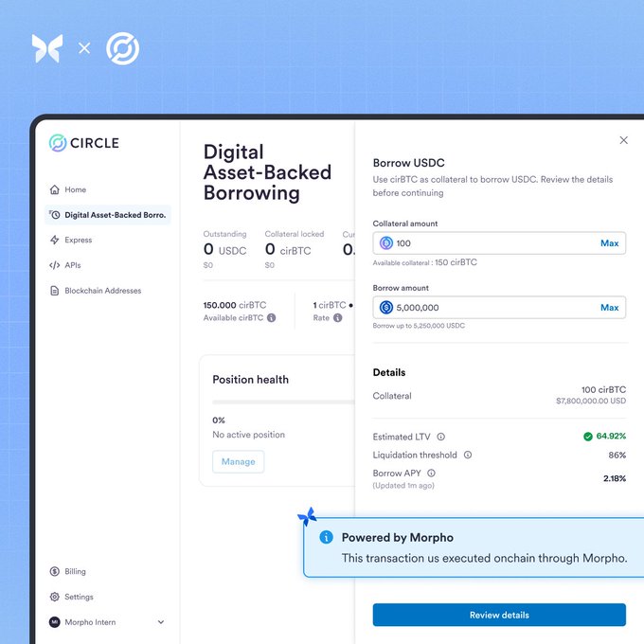Click the Powered by Morpho info icon
644x644 pixels.
326,537
